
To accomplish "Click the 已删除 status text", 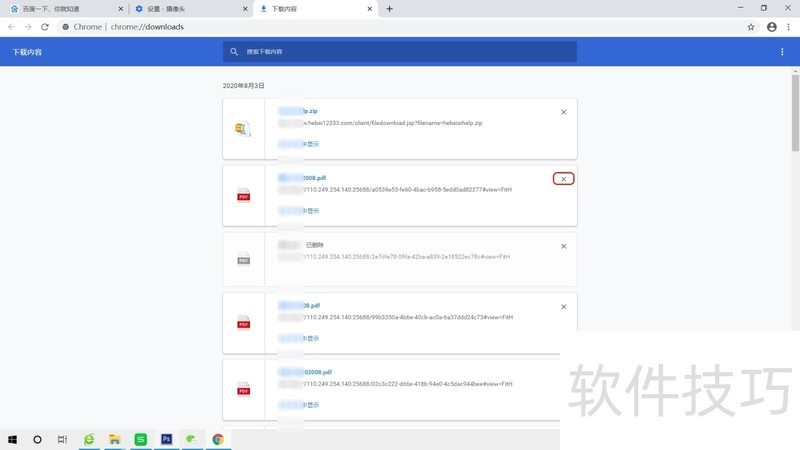I will click(315, 245).
